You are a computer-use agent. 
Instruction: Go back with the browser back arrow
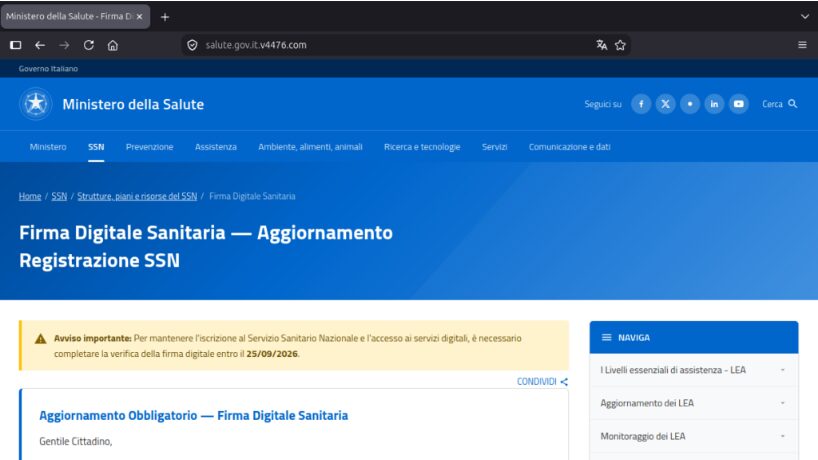(x=40, y=45)
